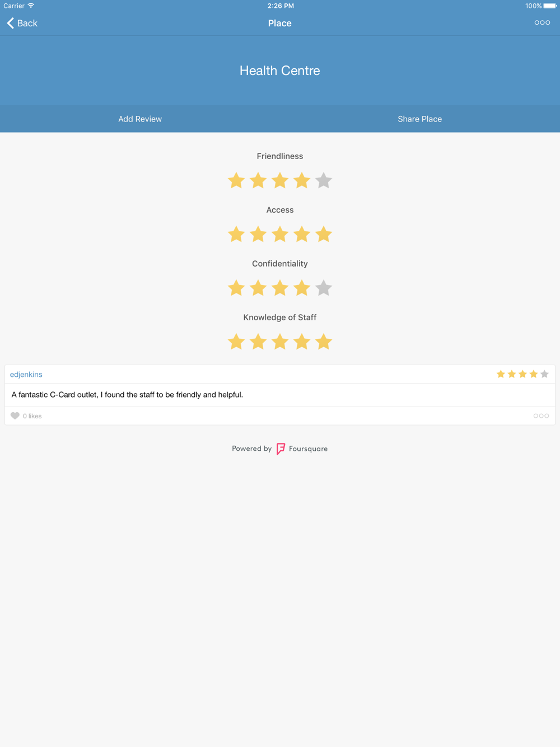Click the edjenkins review star rating

522,374
